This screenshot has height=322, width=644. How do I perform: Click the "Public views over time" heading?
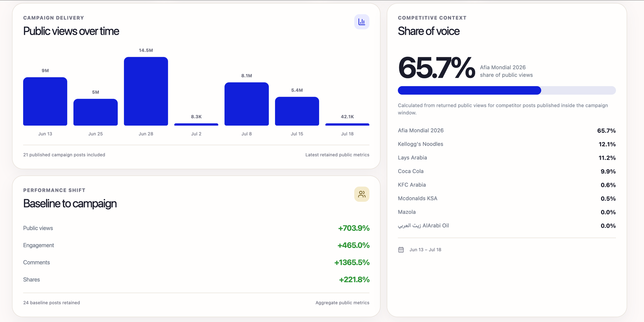pos(71,31)
